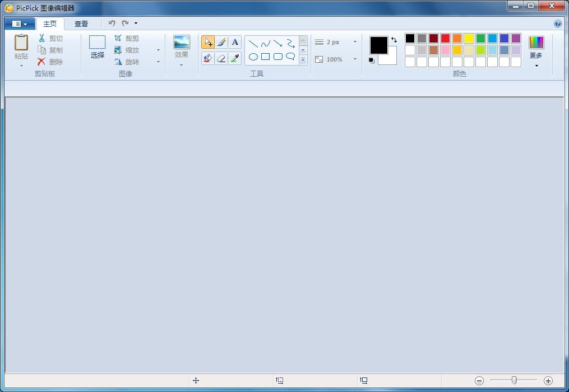Select the Text tool (A icon)

coord(235,43)
